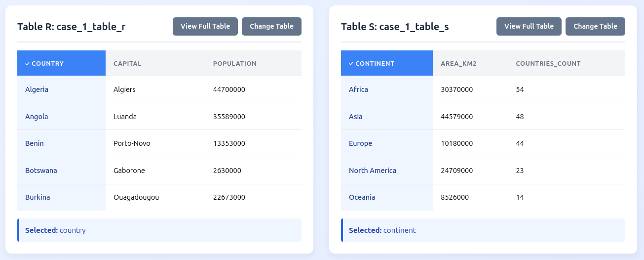Click the North America continent cell
This screenshot has height=260, width=644.
click(x=372, y=171)
